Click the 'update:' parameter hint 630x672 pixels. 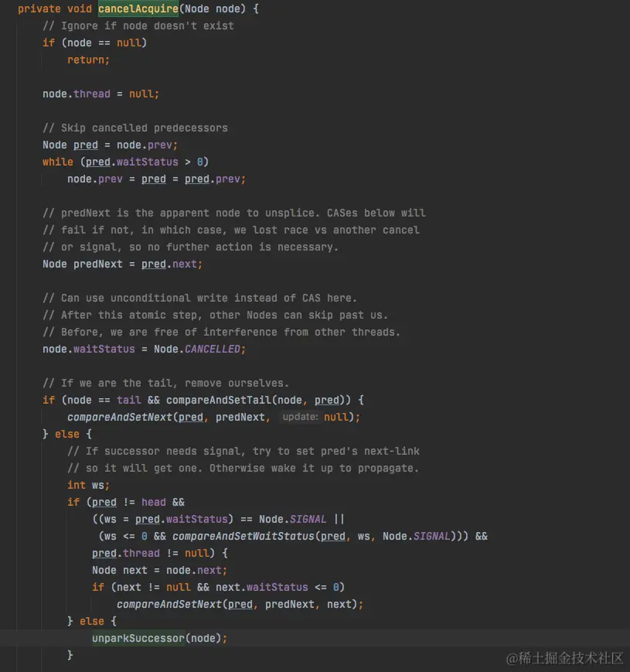point(300,417)
